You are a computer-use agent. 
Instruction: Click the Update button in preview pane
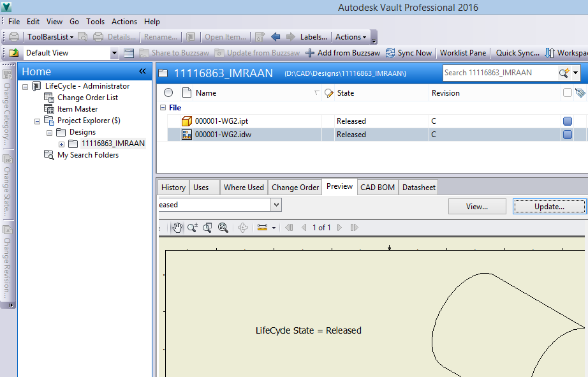(x=548, y=205)
